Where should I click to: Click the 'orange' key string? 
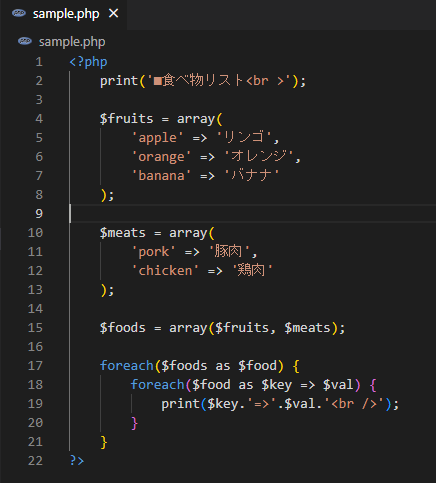[161, 157]
